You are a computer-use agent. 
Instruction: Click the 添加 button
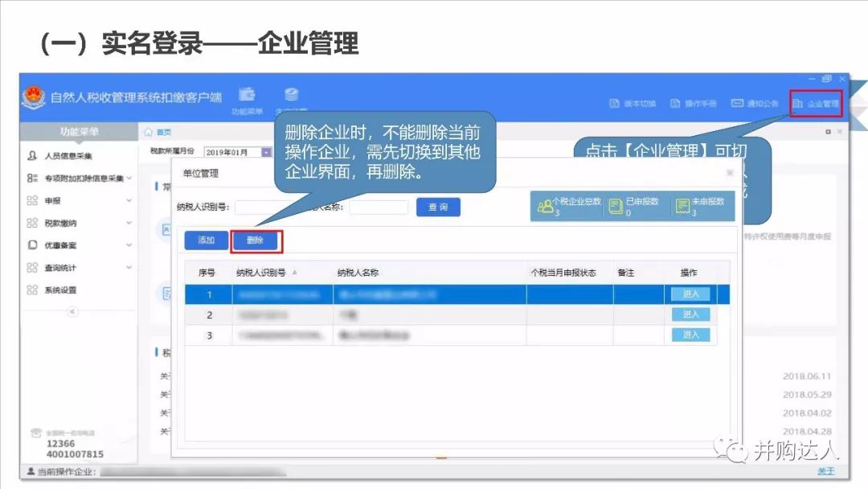point(206,240)
